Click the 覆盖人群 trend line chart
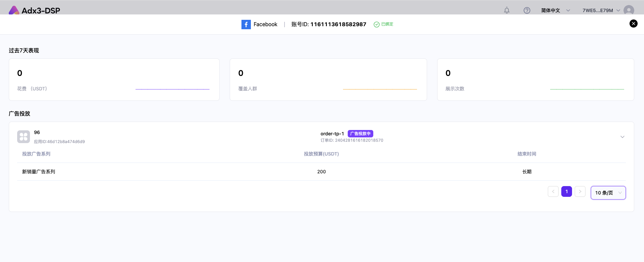The width and height of the screenshot is (644, 262). tap(380, 89)
